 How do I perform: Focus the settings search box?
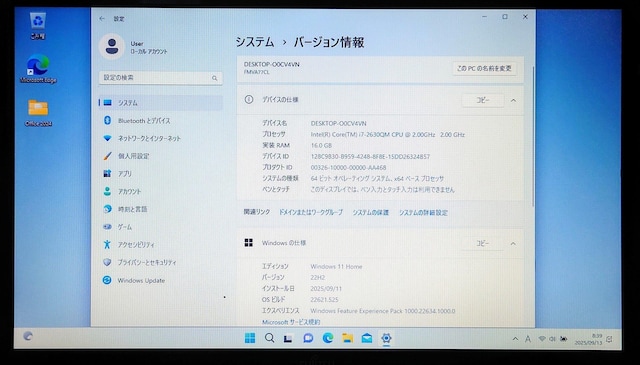tap(160, 78)
